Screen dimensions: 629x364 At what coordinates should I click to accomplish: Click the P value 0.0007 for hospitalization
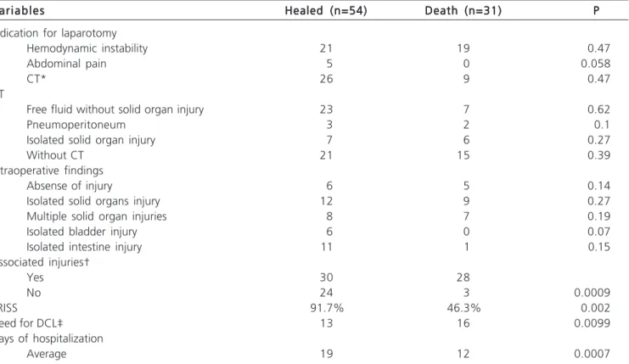592,354
